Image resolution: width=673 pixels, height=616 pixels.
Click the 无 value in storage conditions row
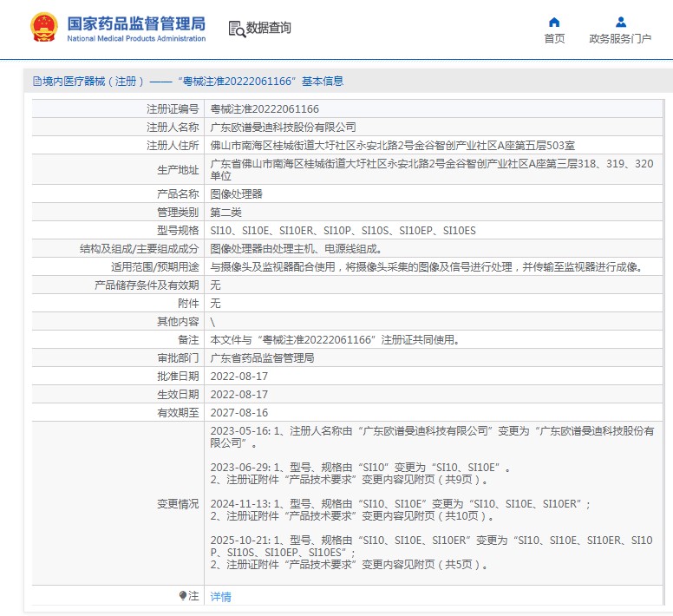(215, 285)
